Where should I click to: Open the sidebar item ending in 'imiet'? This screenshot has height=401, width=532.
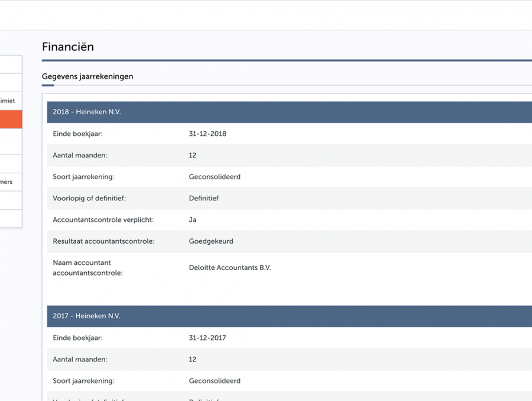(x=11, y=101)
